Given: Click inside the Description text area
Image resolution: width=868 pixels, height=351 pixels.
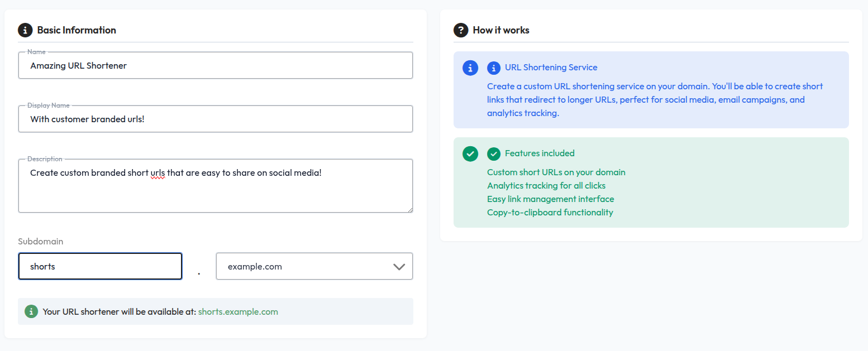Looking at the screenshot, I should click(x=215, y=186).
